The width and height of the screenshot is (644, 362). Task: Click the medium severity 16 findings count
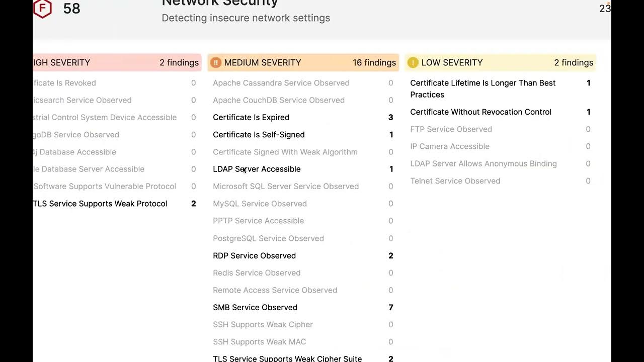pyautogui.click(x=374, y=62)
